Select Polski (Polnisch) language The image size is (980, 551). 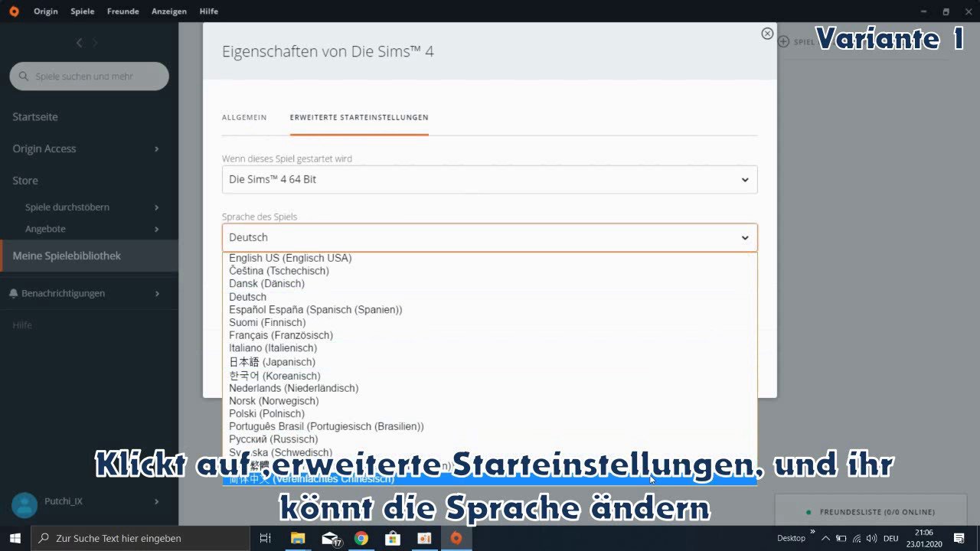click(489, 414)
